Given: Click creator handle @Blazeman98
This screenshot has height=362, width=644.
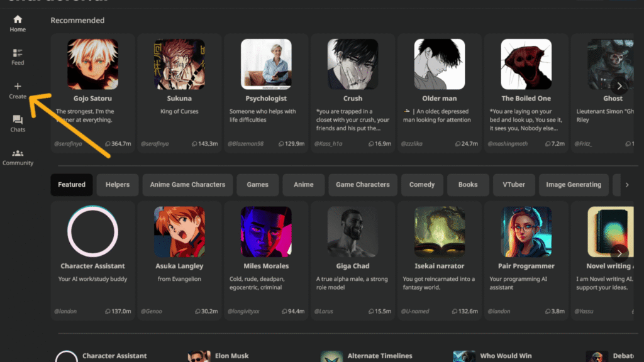Looking at the screenshot, I should click(246, 144).
